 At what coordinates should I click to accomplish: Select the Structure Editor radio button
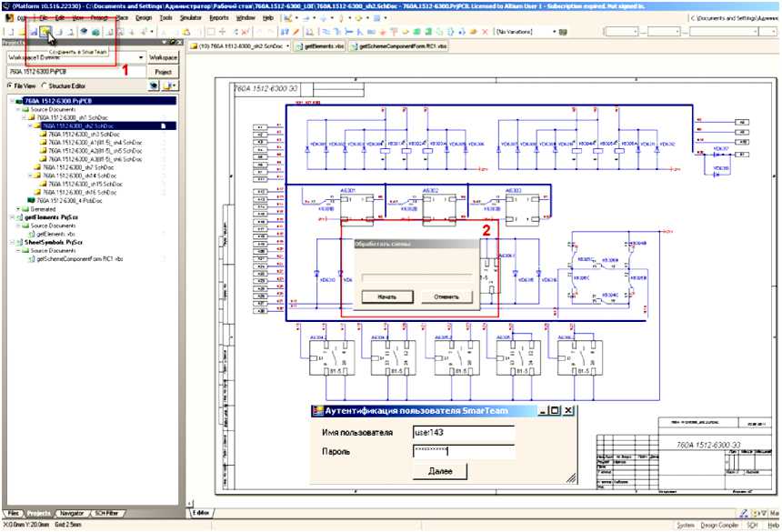43,85
